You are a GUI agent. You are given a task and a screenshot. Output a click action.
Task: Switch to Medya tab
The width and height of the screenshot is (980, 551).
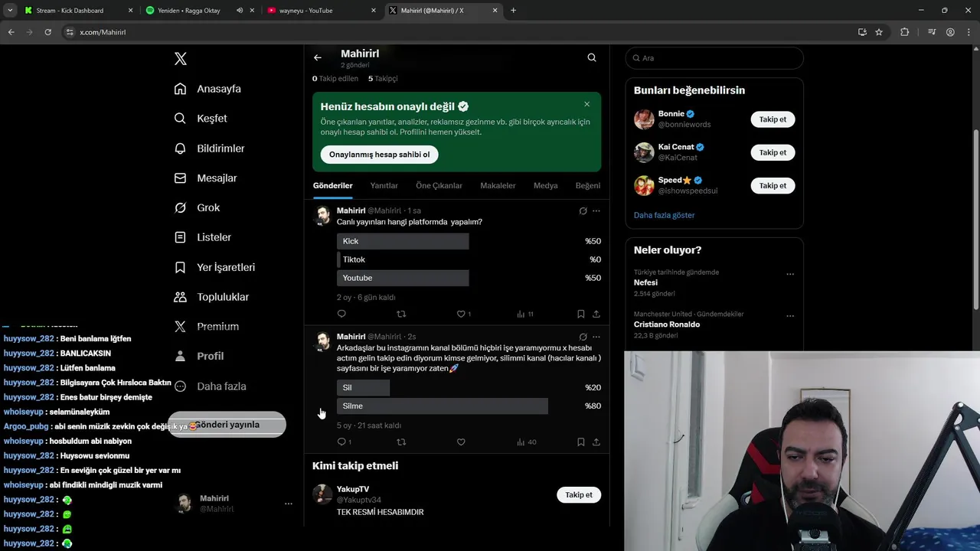(x=546, y=185)
